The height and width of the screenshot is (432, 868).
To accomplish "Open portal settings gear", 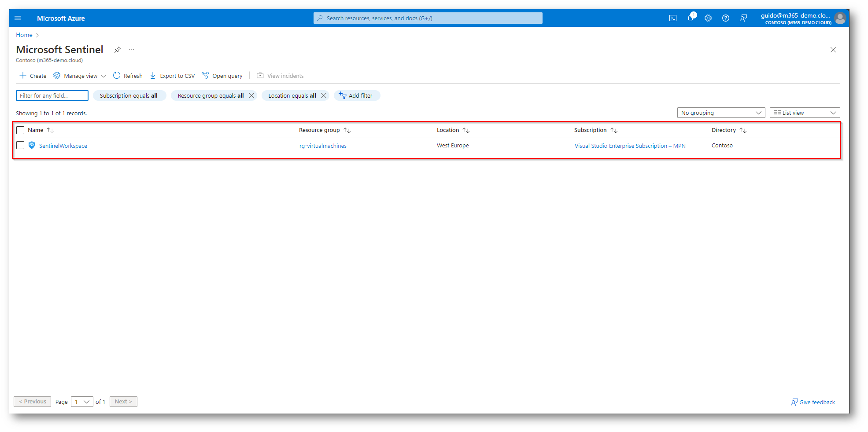I will [x=708, y=18].
